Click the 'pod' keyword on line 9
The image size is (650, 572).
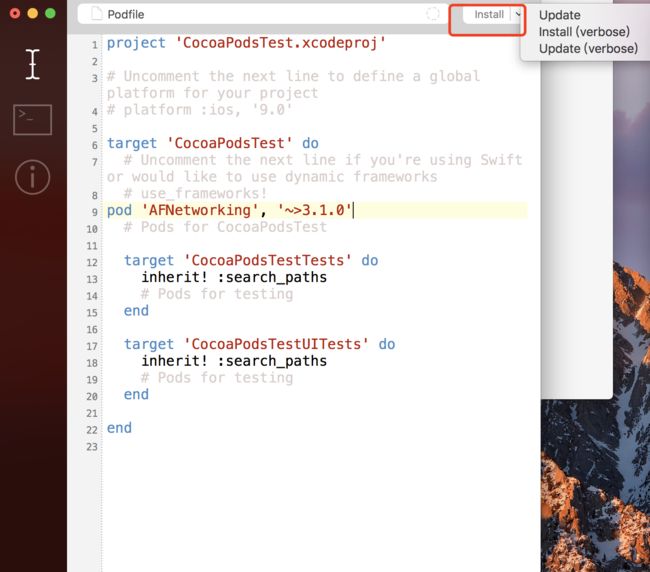click(x=119, y=210)
